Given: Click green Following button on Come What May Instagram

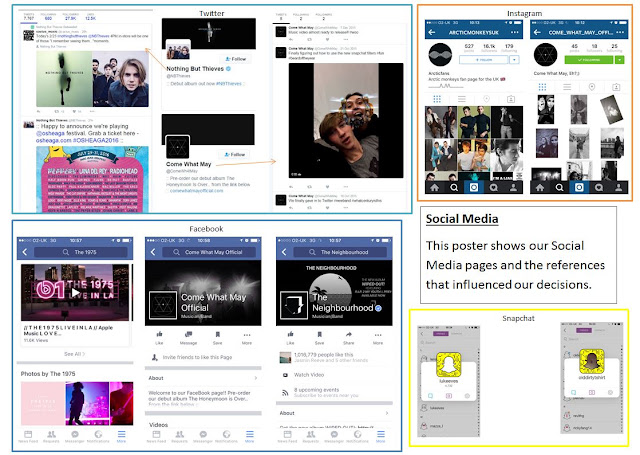Looking at the screenshot, I should pos(589,60).
